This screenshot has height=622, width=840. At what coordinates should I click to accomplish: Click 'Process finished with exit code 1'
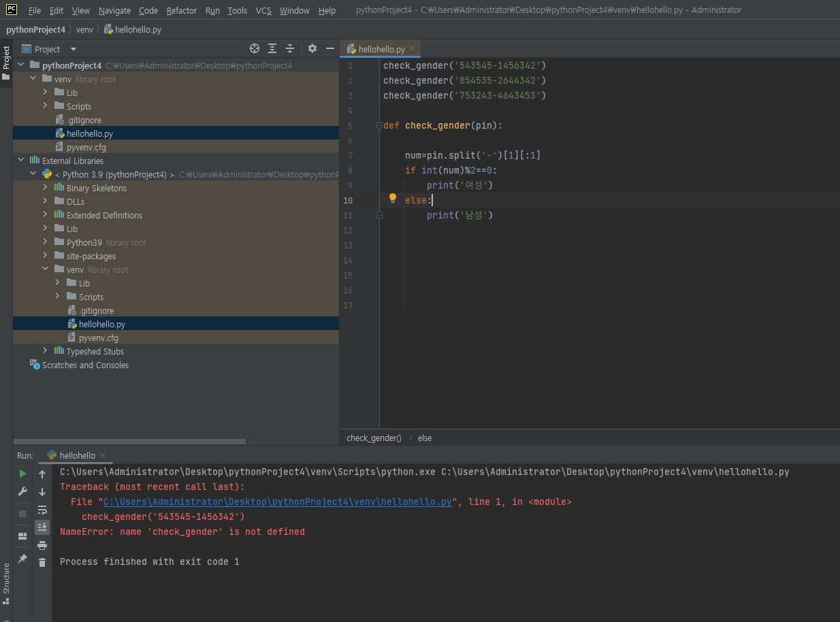coord(150,561)
